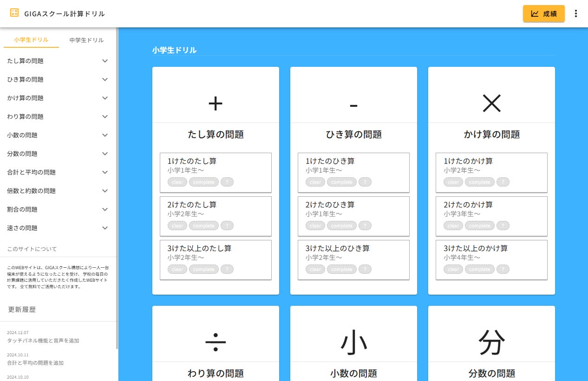
Task: Click the かけ算の問題 card heading
Action: [x=491, y=135]
